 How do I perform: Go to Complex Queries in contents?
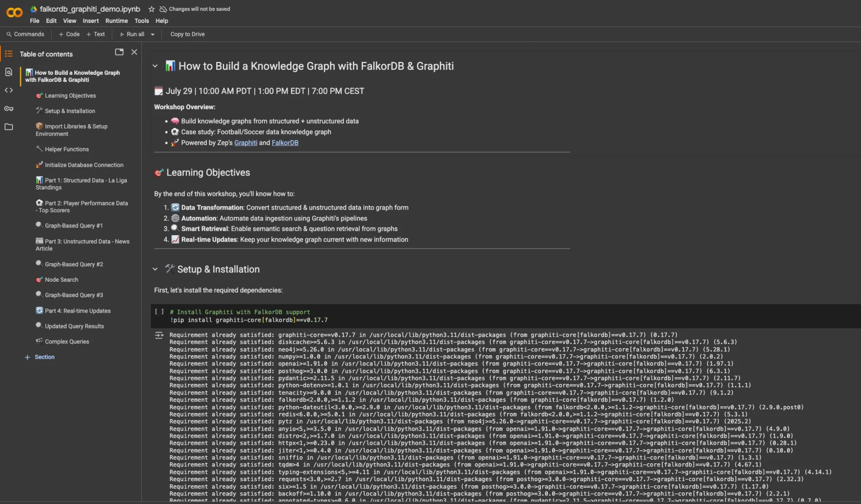(x=62, y=341)
